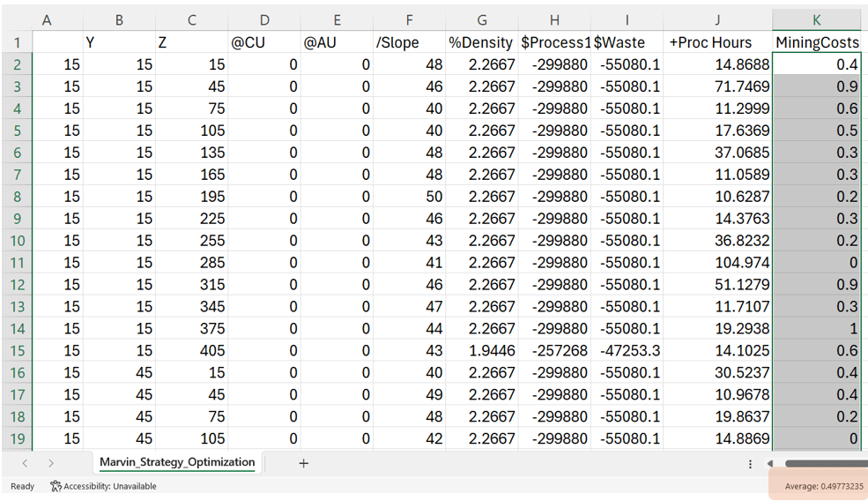Select column I header
The width and height of the screenshot is (868, 501).
(627, 20)
